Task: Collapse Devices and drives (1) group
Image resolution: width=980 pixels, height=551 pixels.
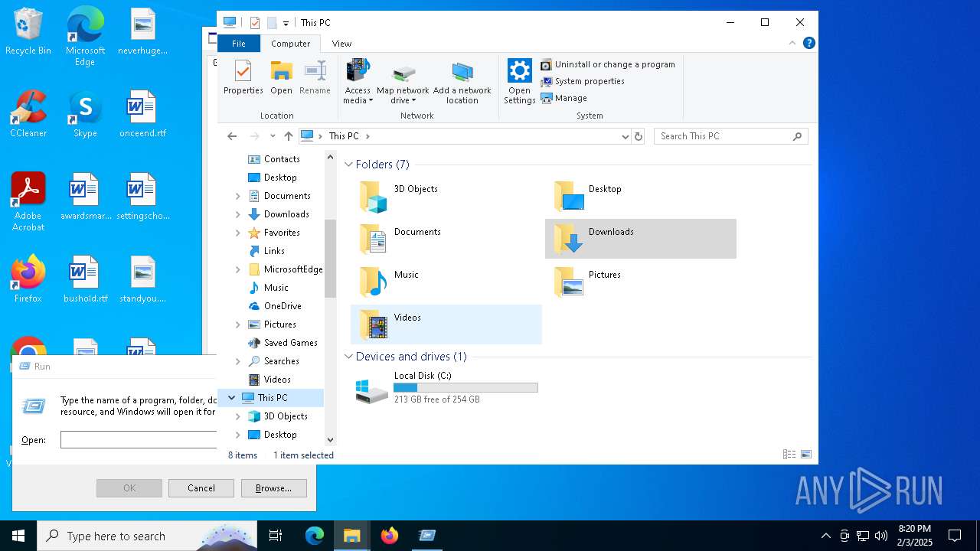Action: tap(348, 357)
